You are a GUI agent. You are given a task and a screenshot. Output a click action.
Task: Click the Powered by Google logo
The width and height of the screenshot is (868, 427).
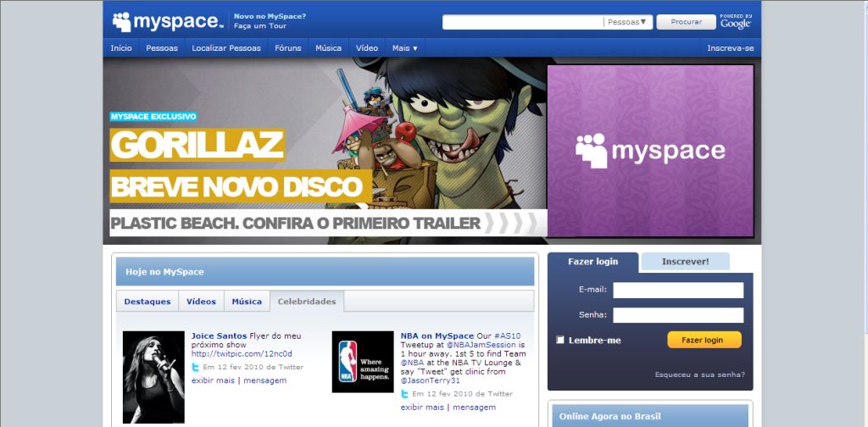[735, 21]
